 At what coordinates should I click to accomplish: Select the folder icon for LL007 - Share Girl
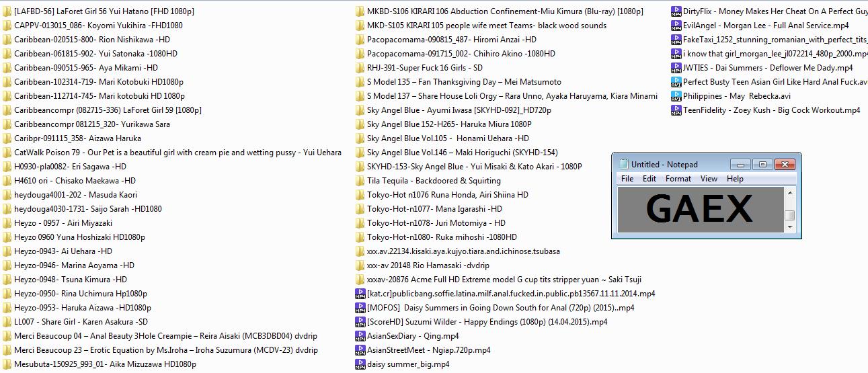click(7, 322)
